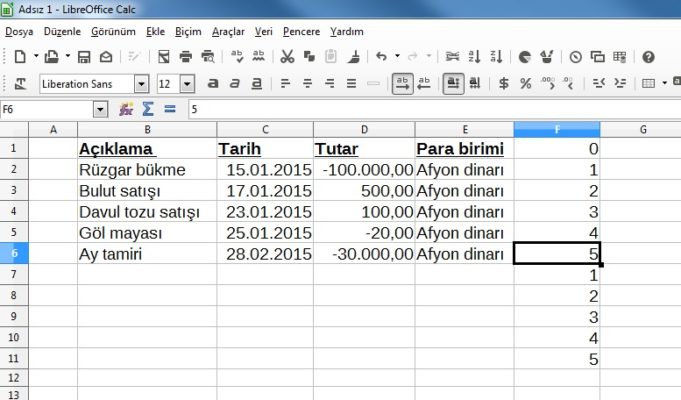Open the Araçlar menu
681x400 pixels.
pos(228,31)
